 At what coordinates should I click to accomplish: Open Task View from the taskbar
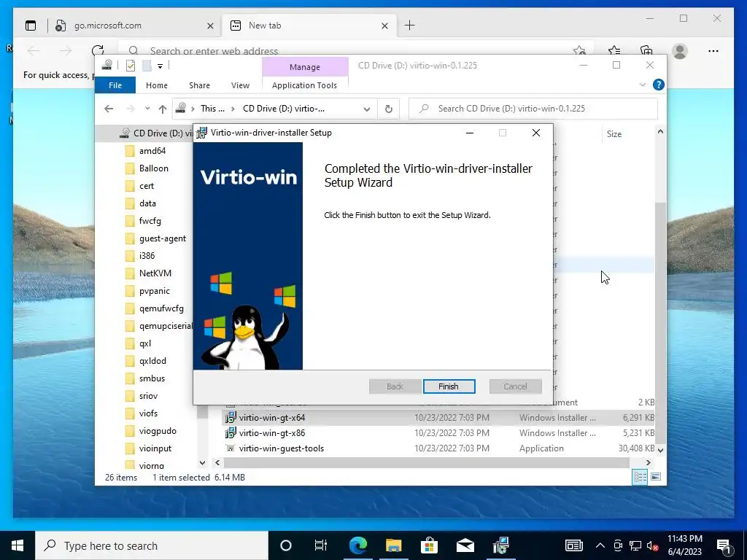pyautogui.click(x=321, y=545)
